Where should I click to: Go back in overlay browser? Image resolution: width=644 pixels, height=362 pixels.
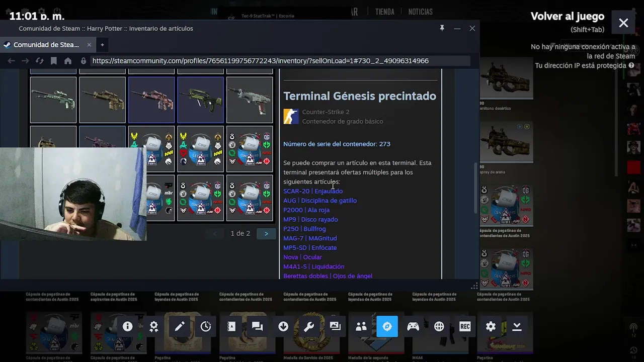[11, 61]
